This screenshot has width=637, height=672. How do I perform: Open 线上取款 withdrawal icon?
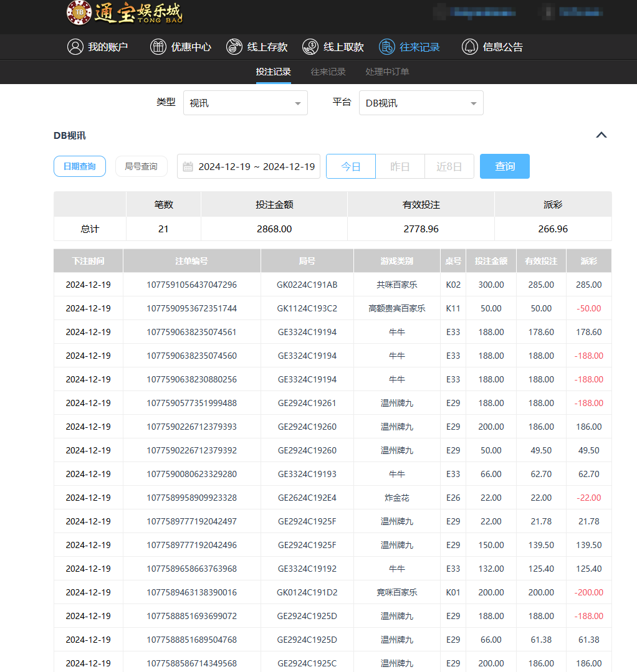click(310, 47)
